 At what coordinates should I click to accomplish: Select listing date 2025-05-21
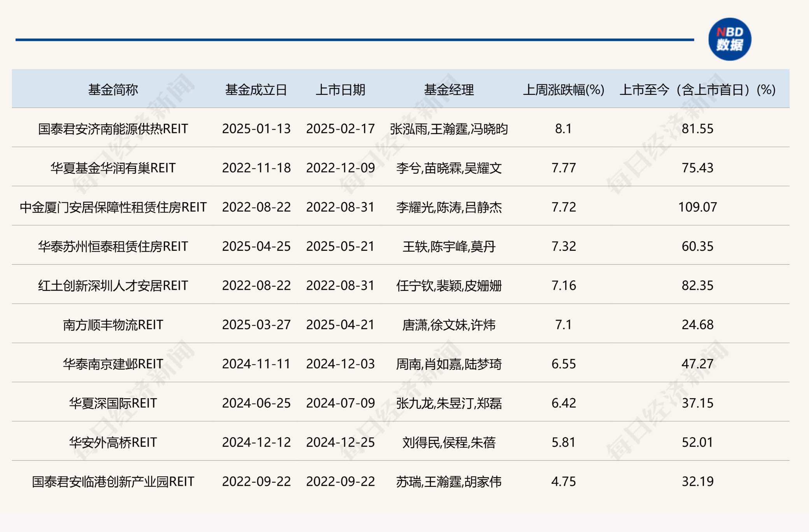(340, 247)
